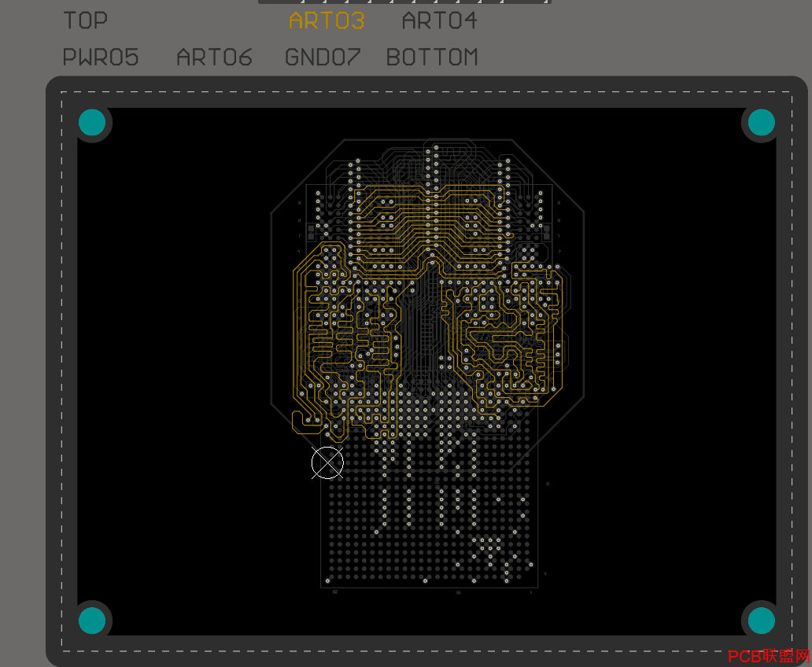This screenshot has width=812, height=667.
Task: Select the BOTTOM layer label
Action: click(x=432, y=57)
